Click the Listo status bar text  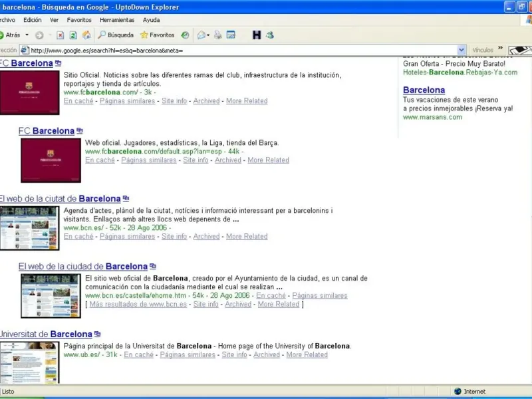click(8, 392)
